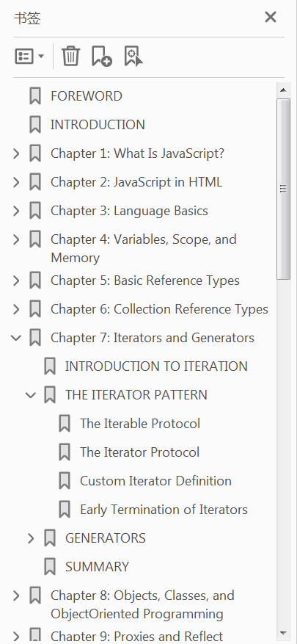Expand Chapter 5: Basic Reference Types
297x644 pixels.
(16, 281)
